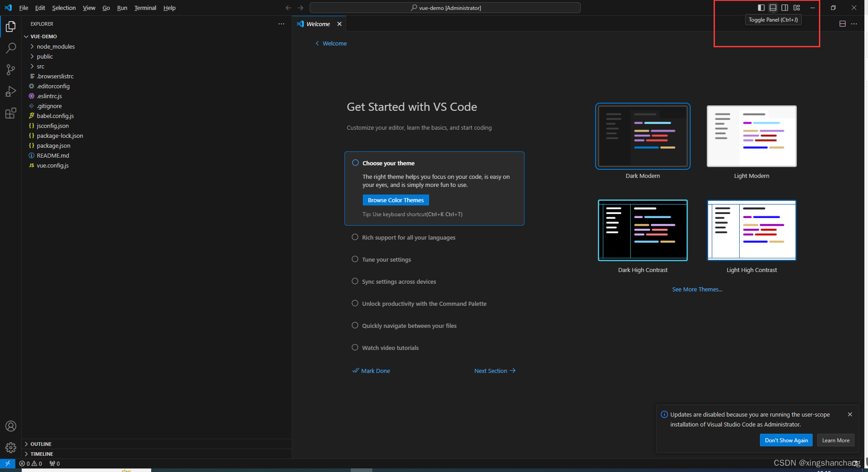Expand the src folder
This screenshot has height=472, width=868.
tap(41, 66)
